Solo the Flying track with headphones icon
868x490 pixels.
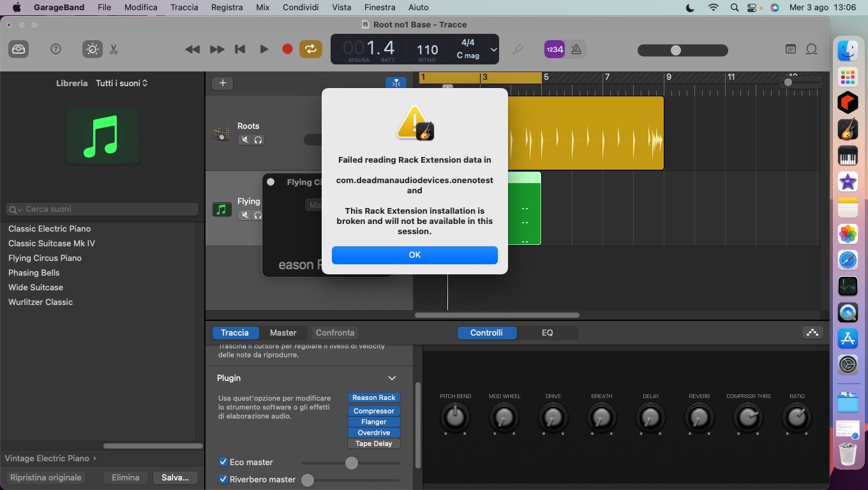pyautogui.click(x=258, y=215)
